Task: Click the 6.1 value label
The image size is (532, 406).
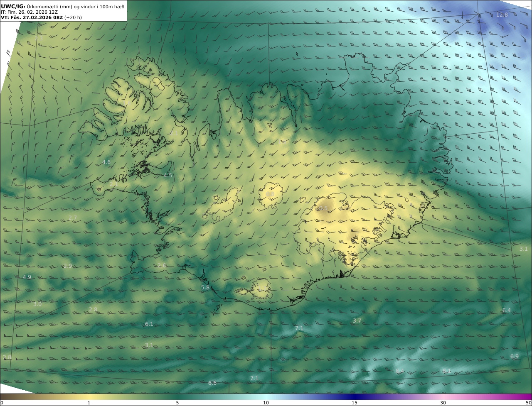Action: point(149,324)
